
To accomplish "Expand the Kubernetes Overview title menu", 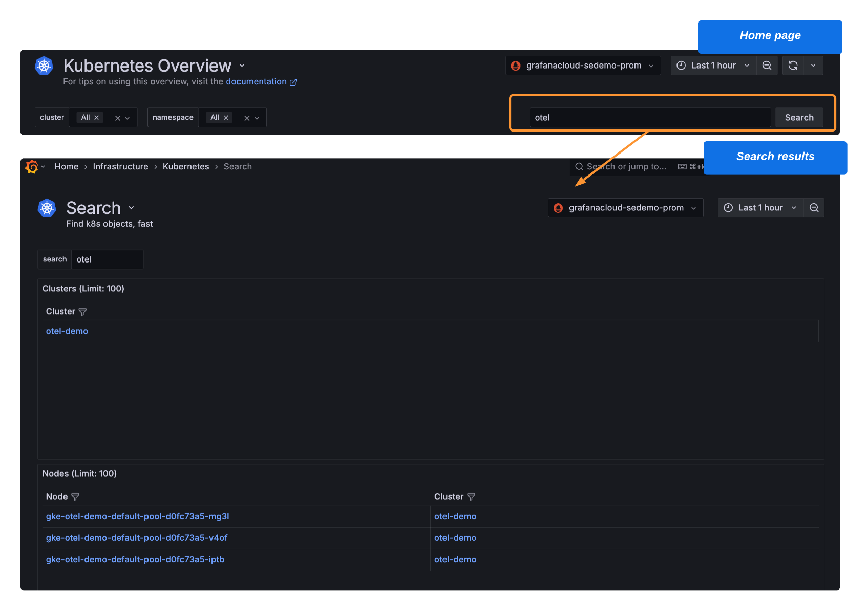I will pos(242,66).
